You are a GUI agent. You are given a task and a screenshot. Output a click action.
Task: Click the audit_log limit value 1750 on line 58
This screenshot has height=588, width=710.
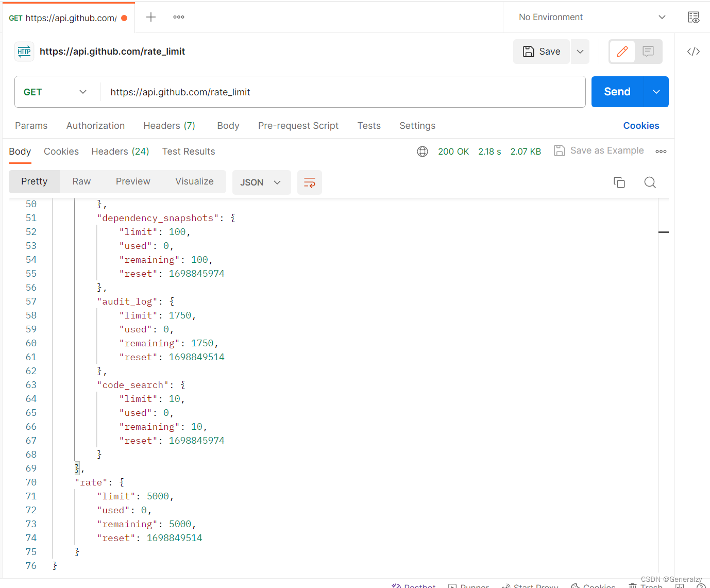[180, 315]
